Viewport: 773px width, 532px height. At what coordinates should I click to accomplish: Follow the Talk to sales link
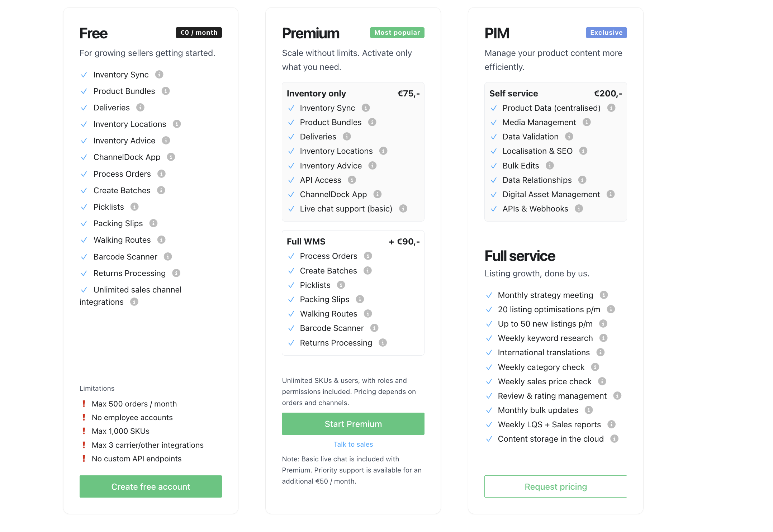pyautogui.click(x=353, y=445)
